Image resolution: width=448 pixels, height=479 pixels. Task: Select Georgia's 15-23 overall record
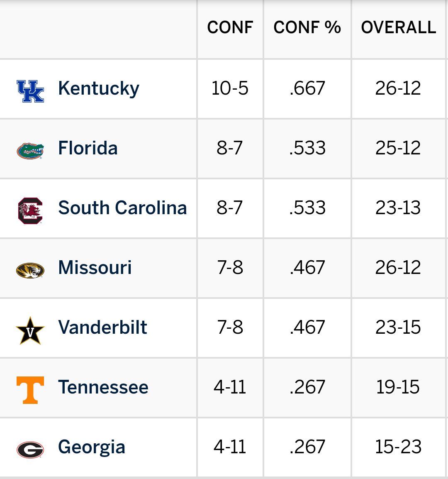(x=398, y=447)
